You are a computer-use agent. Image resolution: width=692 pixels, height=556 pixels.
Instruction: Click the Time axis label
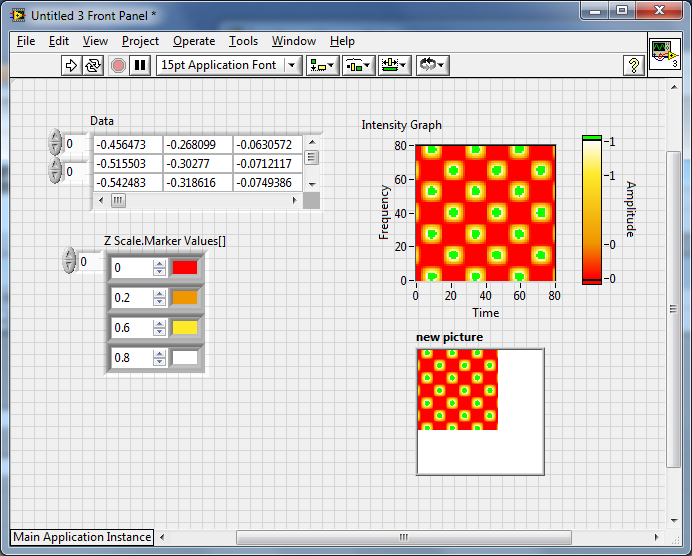[x=485, y=313]
